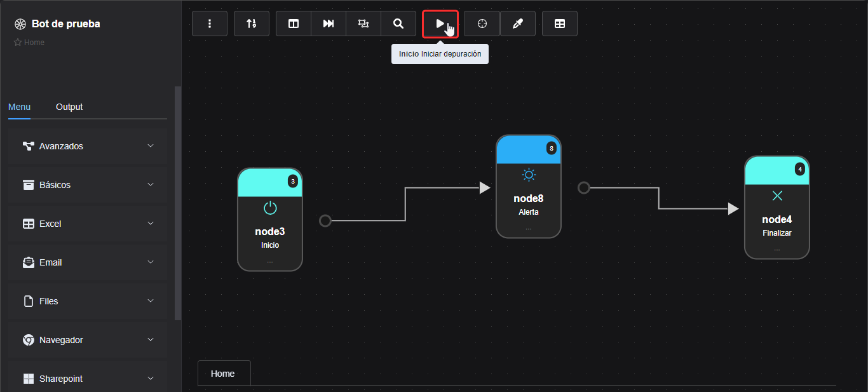Viewport: 868px width, 392px height.
Task: Click the crosshair target toolbar icon
Action: click(482, 24)
